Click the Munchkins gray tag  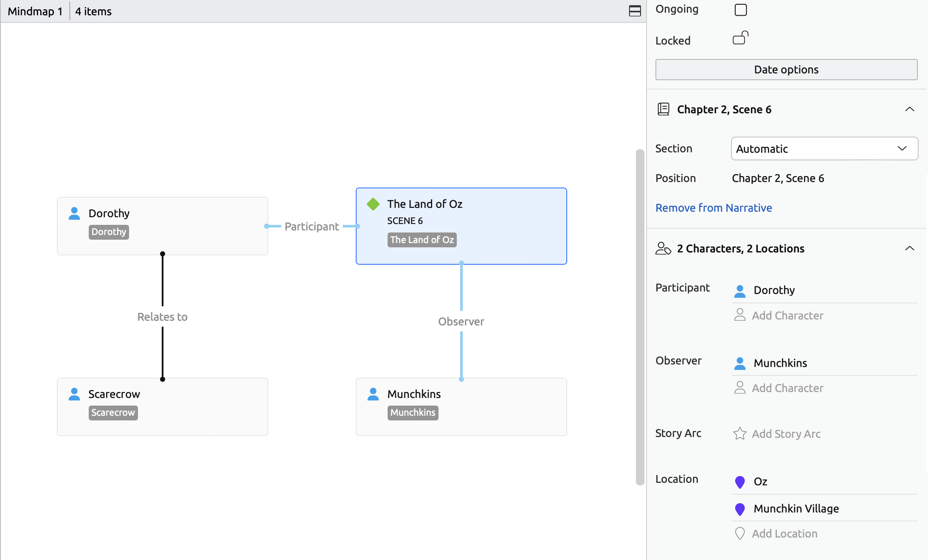click(413, 413)
